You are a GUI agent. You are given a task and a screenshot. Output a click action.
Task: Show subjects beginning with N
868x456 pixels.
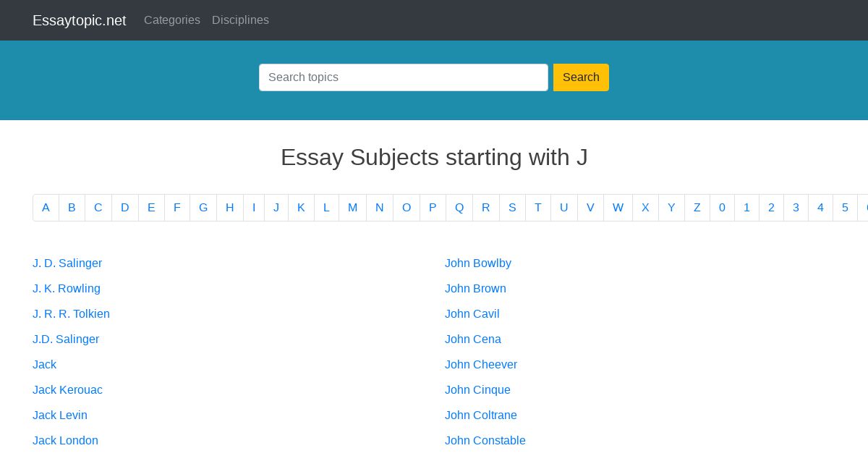[380, 208]
